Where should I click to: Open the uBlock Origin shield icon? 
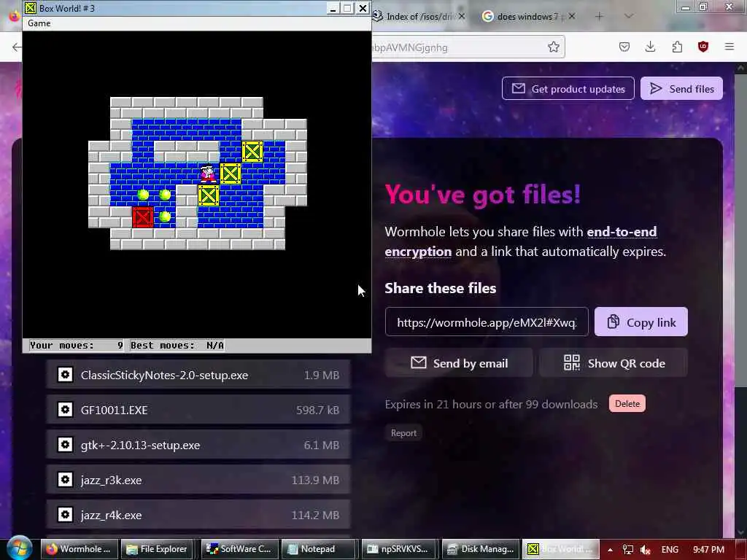click(703, 47)
